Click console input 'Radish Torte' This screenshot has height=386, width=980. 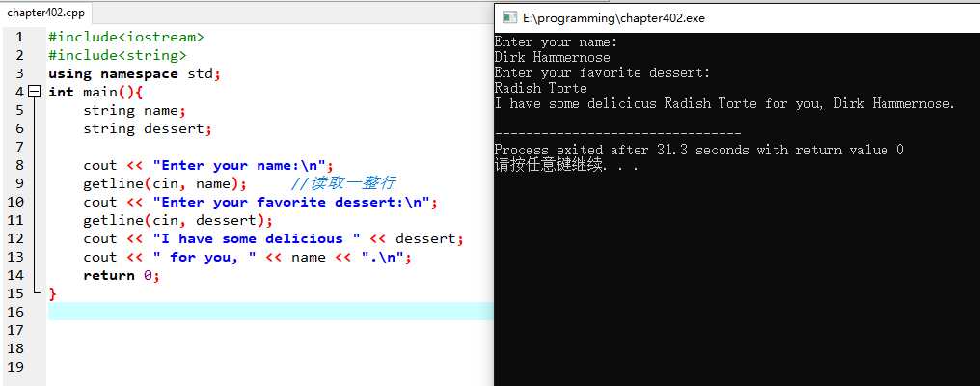pos(540,88)
